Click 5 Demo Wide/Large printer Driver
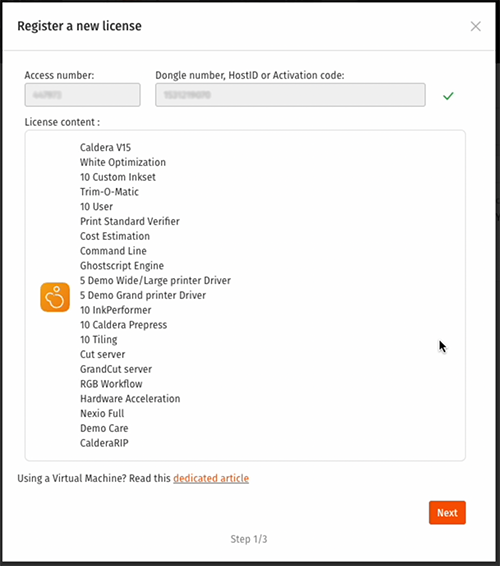The height and width of the screenshot is (566, 500). (155, 280)
